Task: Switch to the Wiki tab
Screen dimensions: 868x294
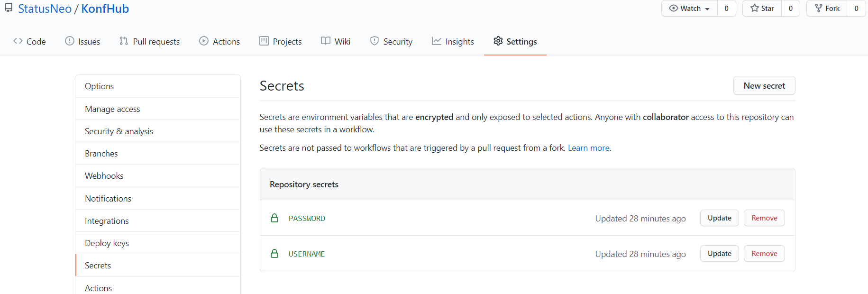Action: point(336,41)
